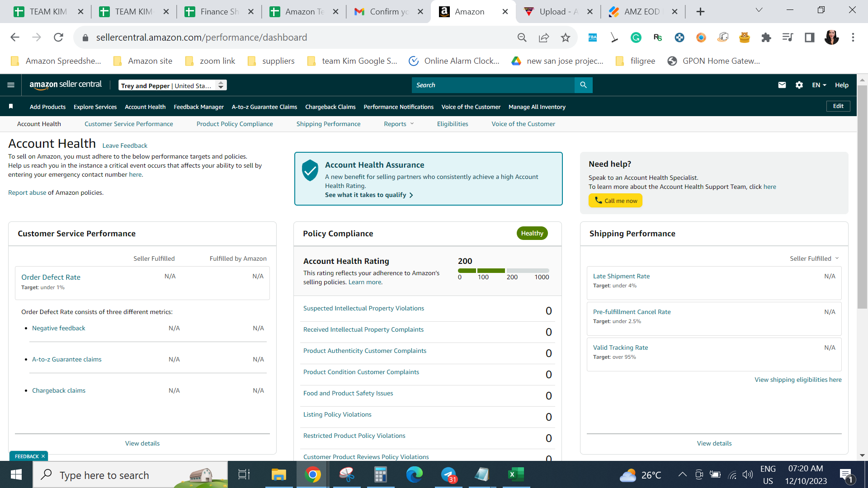Switch to the AMZ EOD browser tab

tap(642, 12)
